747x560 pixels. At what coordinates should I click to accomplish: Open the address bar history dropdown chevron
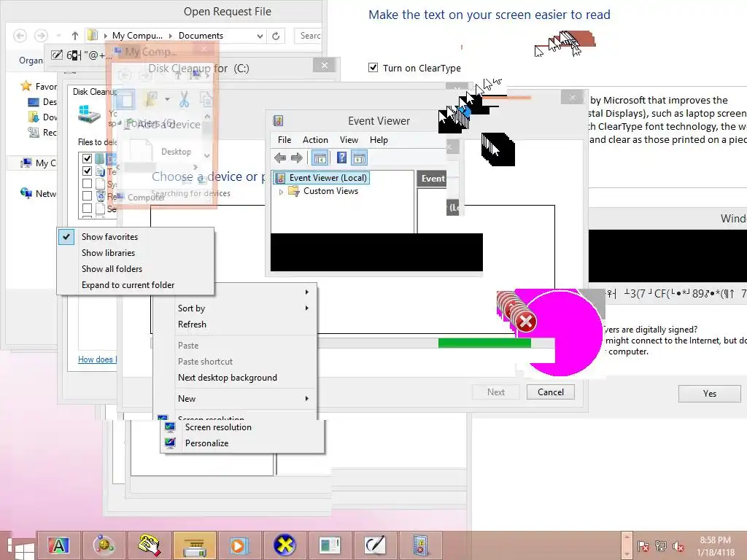(x=260, y=36)
